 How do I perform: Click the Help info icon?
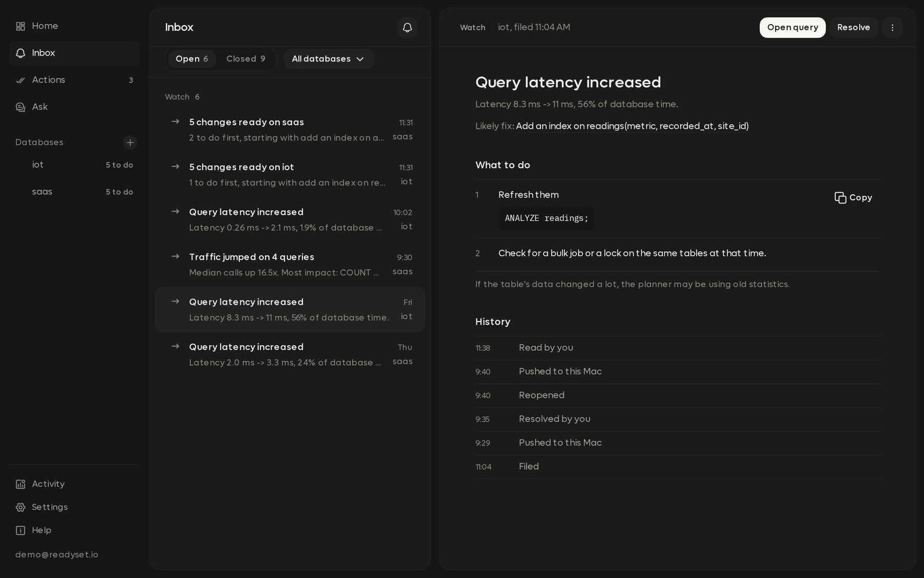click(x=21, y=530)
